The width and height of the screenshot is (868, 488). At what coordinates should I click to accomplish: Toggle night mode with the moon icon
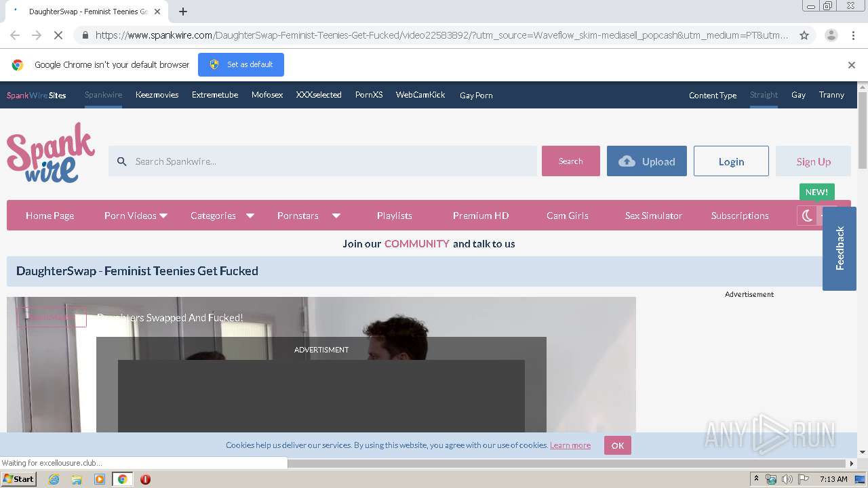click(807, 216)
